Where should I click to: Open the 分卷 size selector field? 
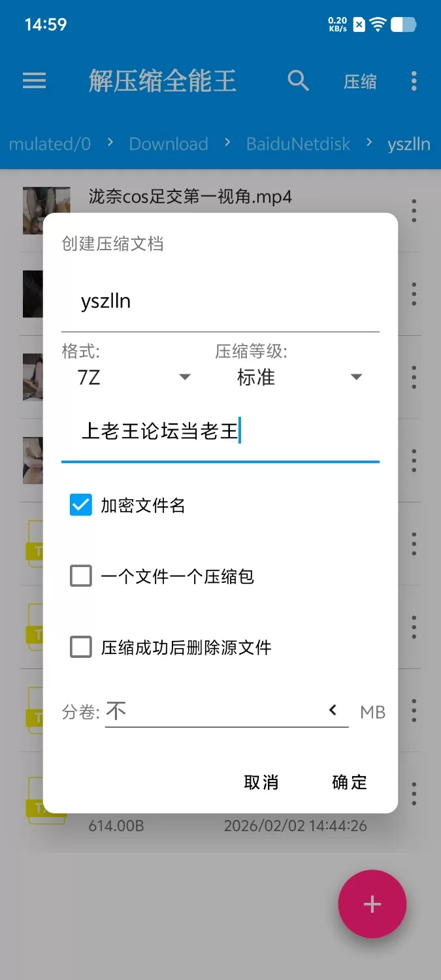[x=227, y=711]
